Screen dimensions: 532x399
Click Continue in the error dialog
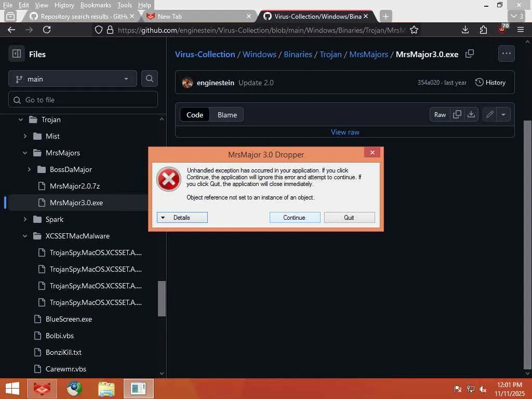(295, 218)
